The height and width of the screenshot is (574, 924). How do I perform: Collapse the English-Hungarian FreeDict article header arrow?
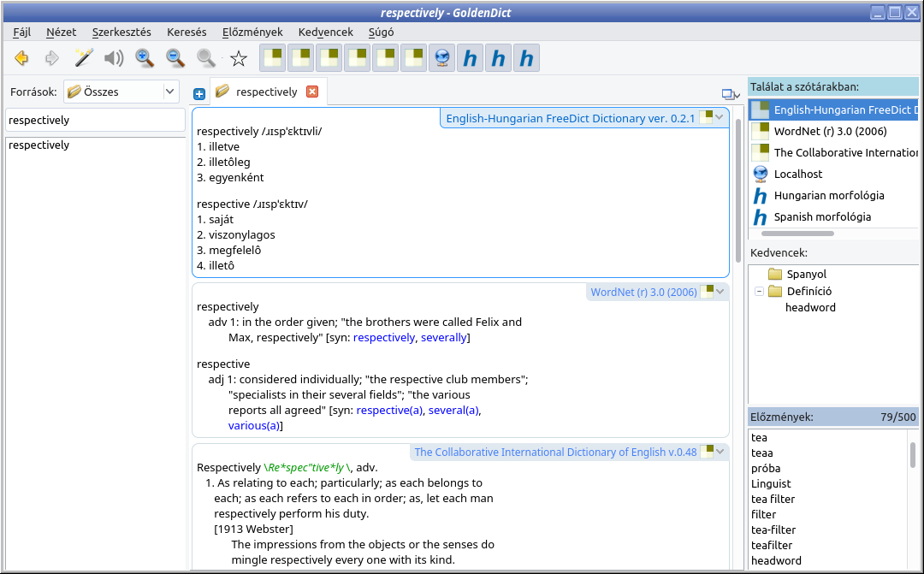(x=719, y=118)
